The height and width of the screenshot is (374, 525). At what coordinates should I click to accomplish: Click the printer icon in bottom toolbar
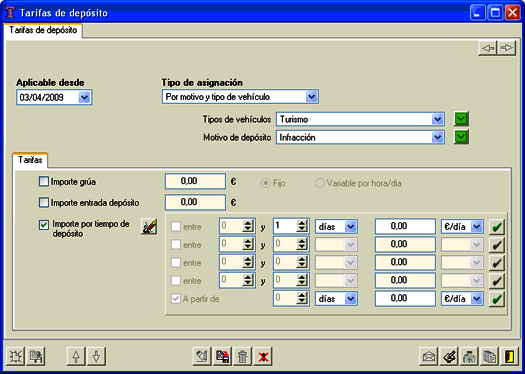469,357
